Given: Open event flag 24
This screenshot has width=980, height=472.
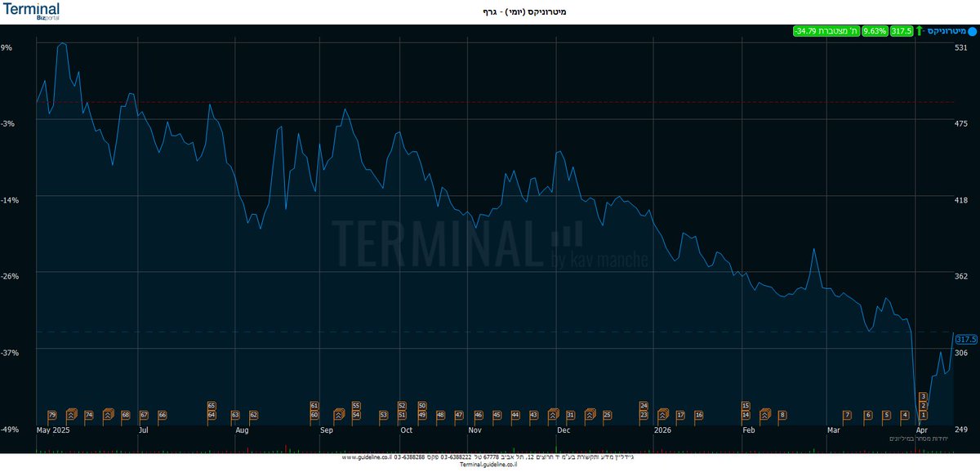Looking at the screenshot, I should point(644,406).
